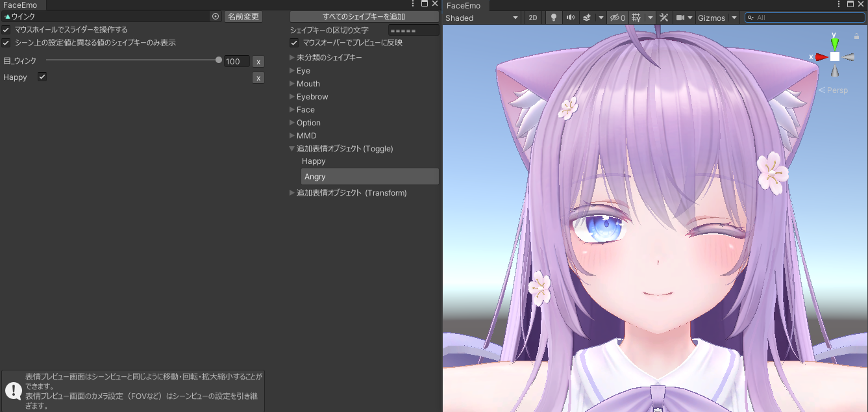Click the object picker circle beside ウインク

coord(216,16)
